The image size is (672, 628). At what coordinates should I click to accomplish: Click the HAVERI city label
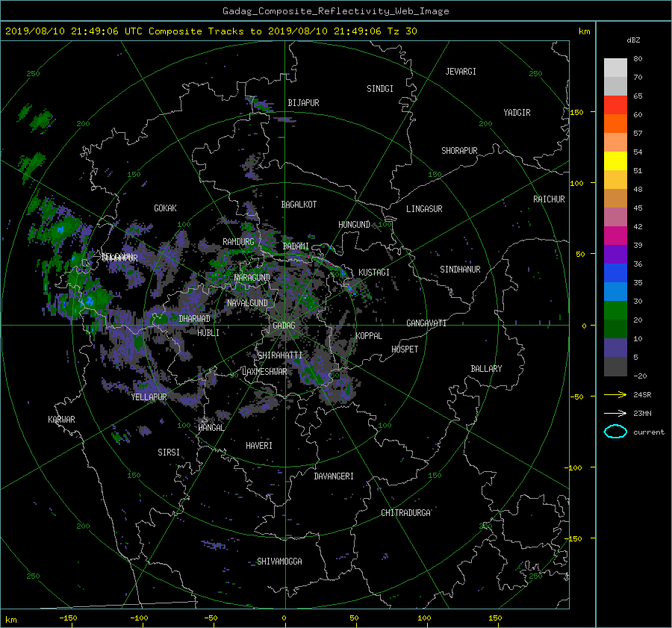point(259,446)
